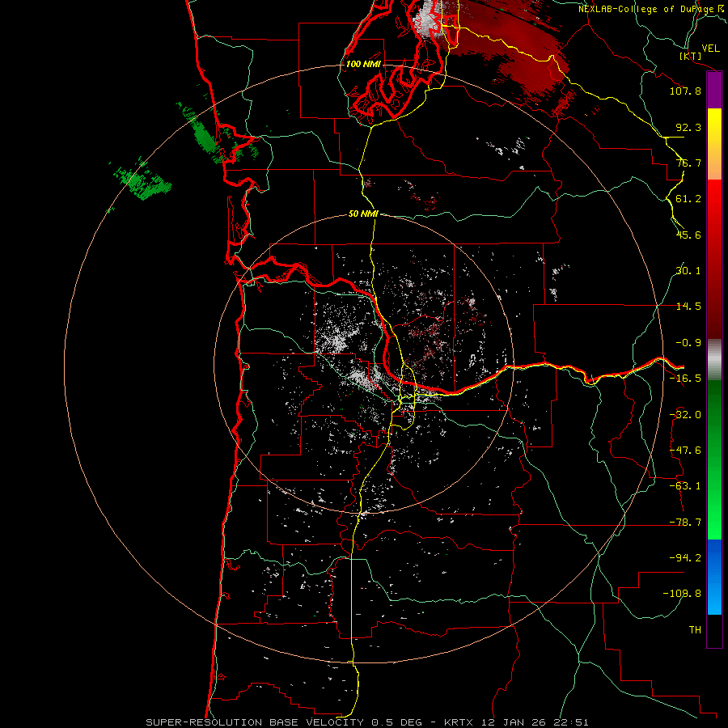Click the 61.2 velocity scale value
728x728 pixels.
(x=688, y=199)
